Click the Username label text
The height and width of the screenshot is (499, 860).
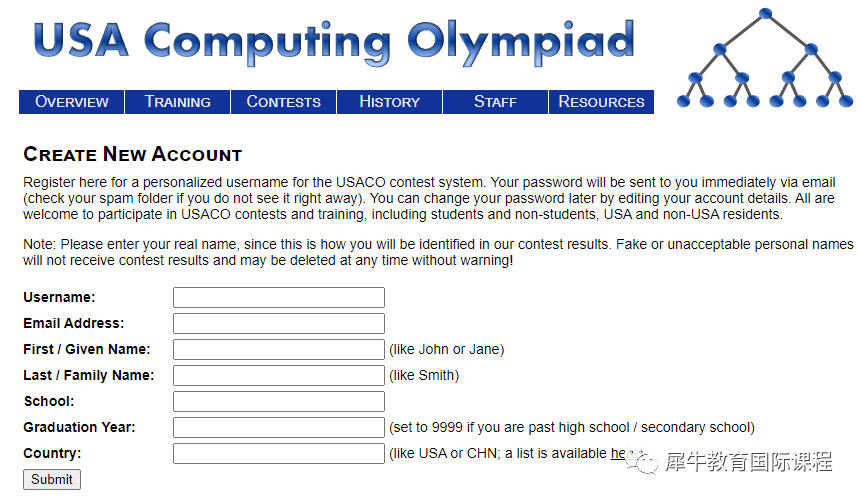coord(59,297)
